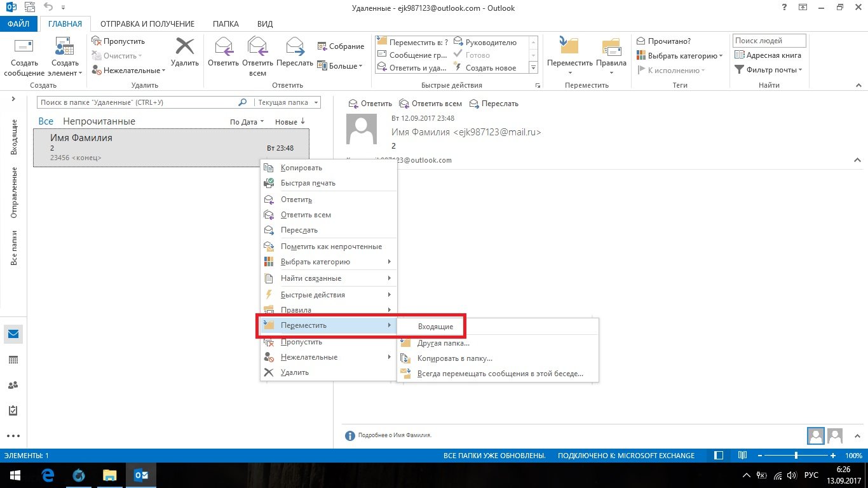Click Ответить всем in reading pane
The height and width of the screenshot is (488, 868).
[430, 104]
